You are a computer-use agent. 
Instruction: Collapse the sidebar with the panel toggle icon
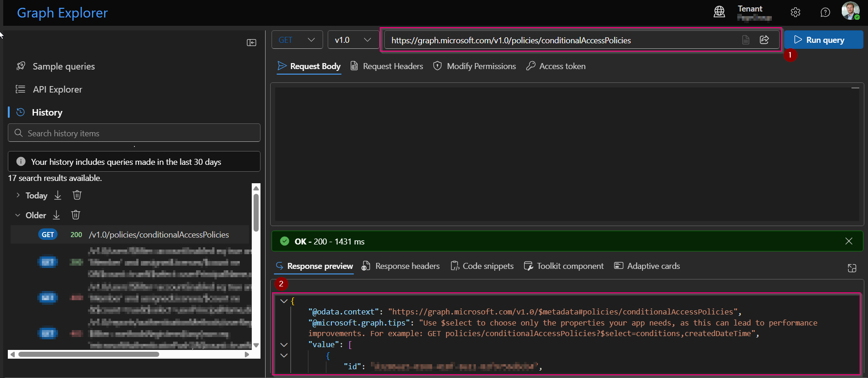tap(251, 43)
